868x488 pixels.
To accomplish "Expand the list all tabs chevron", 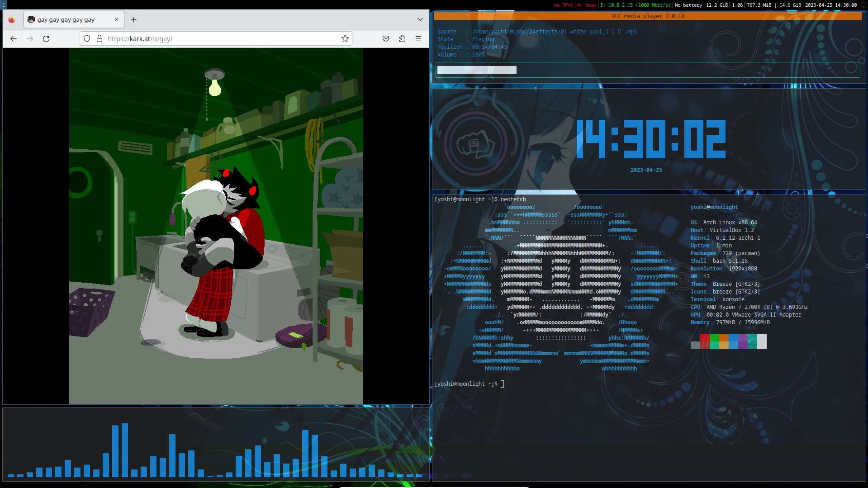I will point(420,19).
